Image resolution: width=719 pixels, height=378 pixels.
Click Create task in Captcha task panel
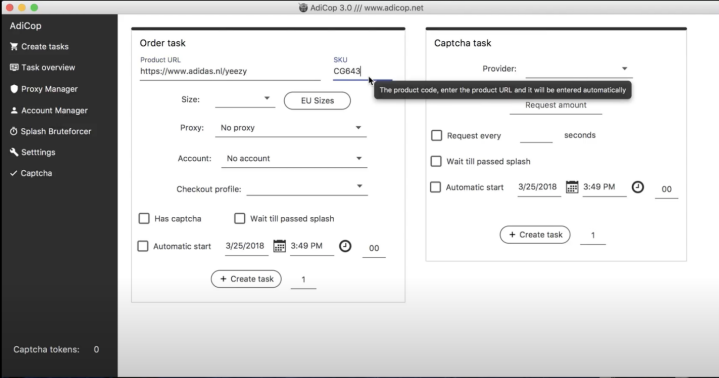tap(535, 234)
